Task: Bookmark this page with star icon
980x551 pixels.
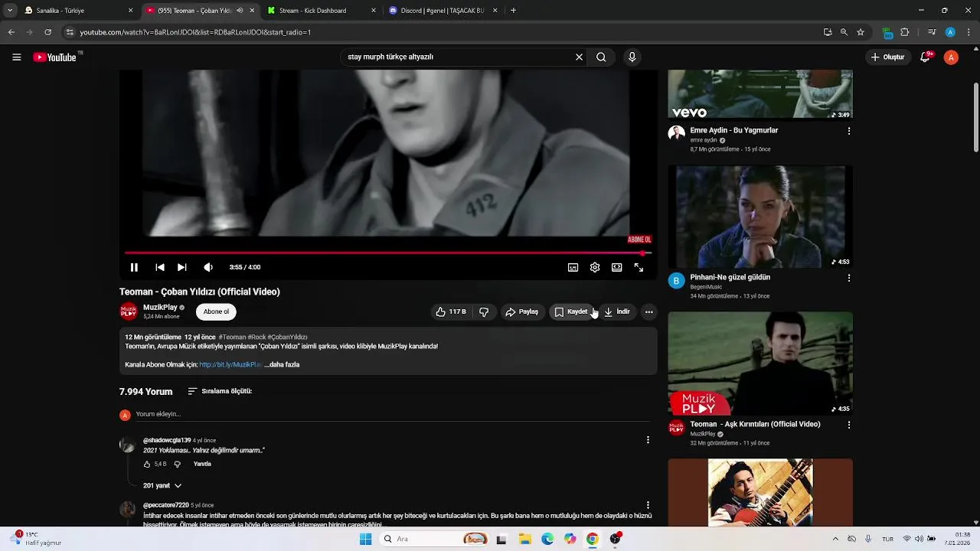Action: [x=861, y=32]
